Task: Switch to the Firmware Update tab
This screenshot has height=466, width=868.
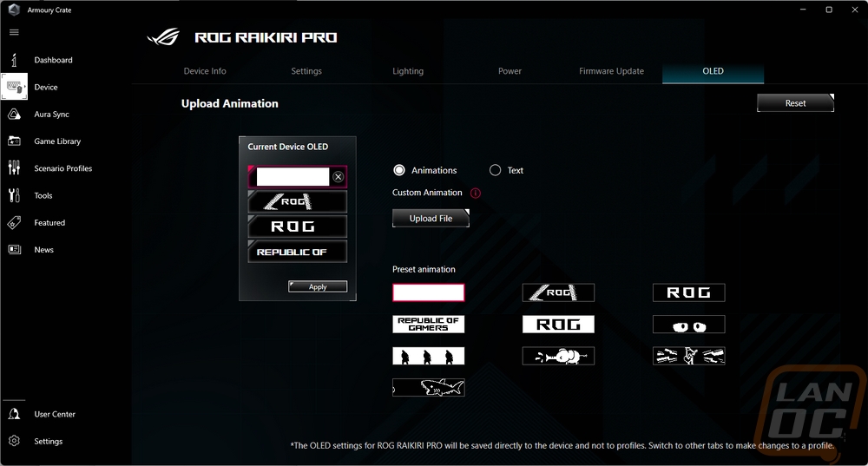Action: pyautogui.click(x=611, y=71)
